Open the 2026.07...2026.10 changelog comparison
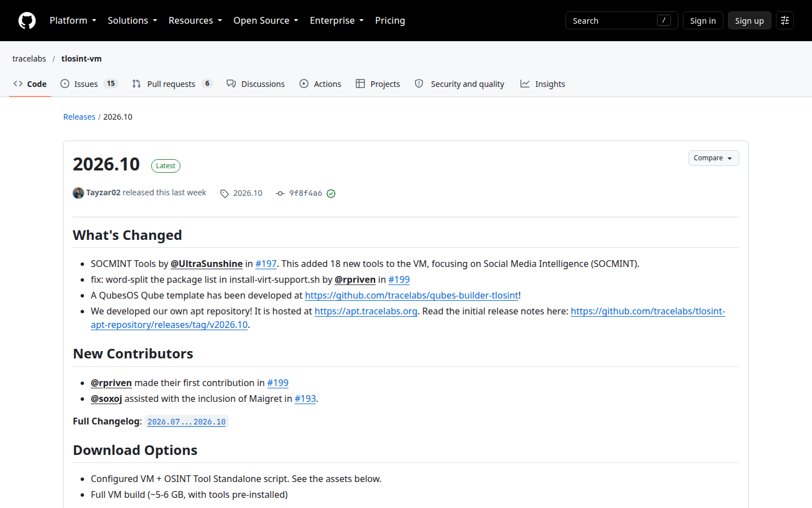 tap(187, 422)
